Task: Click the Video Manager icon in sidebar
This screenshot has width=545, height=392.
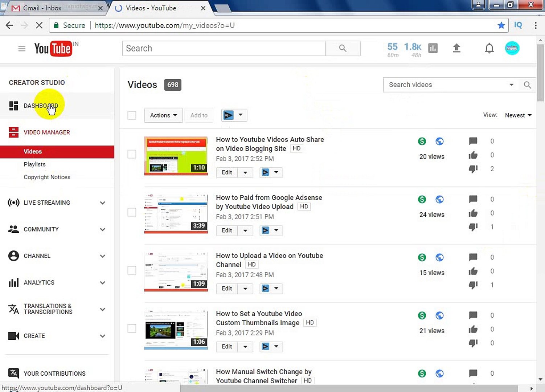Action: click(x=13, y=132)
